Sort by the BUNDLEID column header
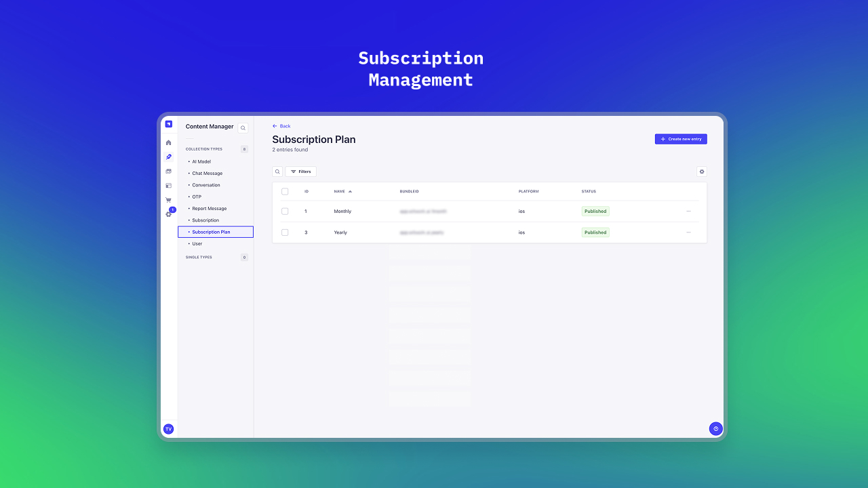This screenshot has height=488, width=868. (410, 192)
